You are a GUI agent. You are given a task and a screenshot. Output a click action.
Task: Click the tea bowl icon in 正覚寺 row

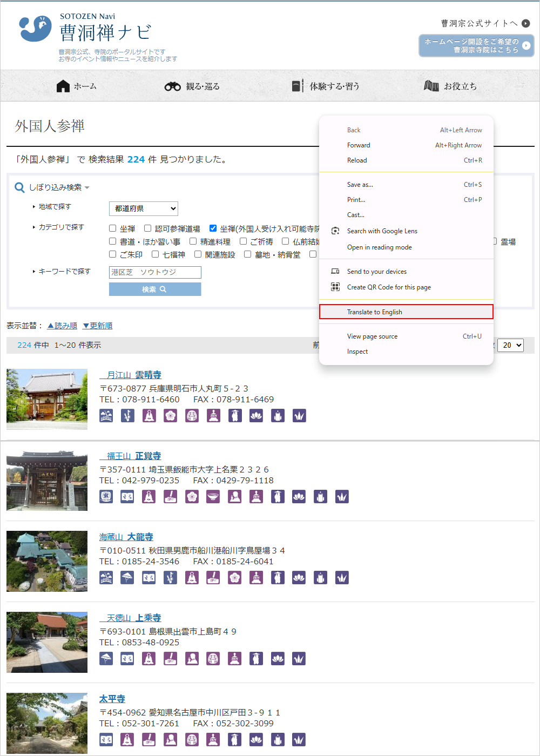pyautogui.click(x=213, y=496)
